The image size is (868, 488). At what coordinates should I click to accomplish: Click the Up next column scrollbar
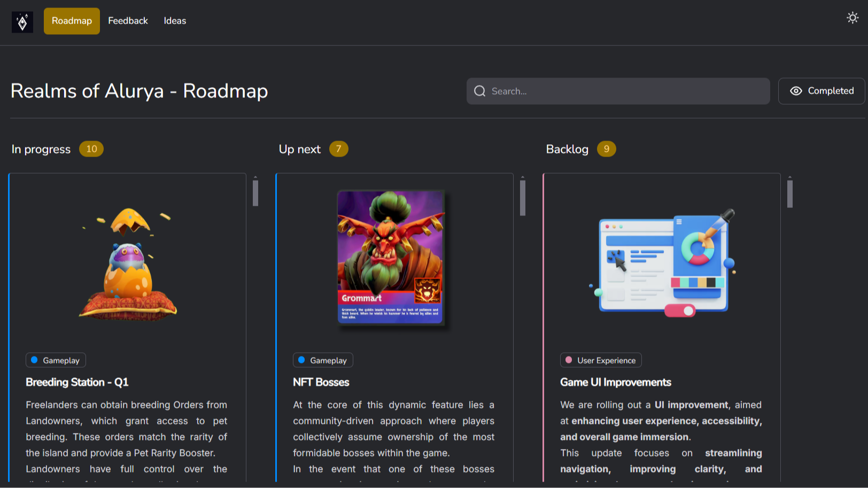tap(523, 198)
